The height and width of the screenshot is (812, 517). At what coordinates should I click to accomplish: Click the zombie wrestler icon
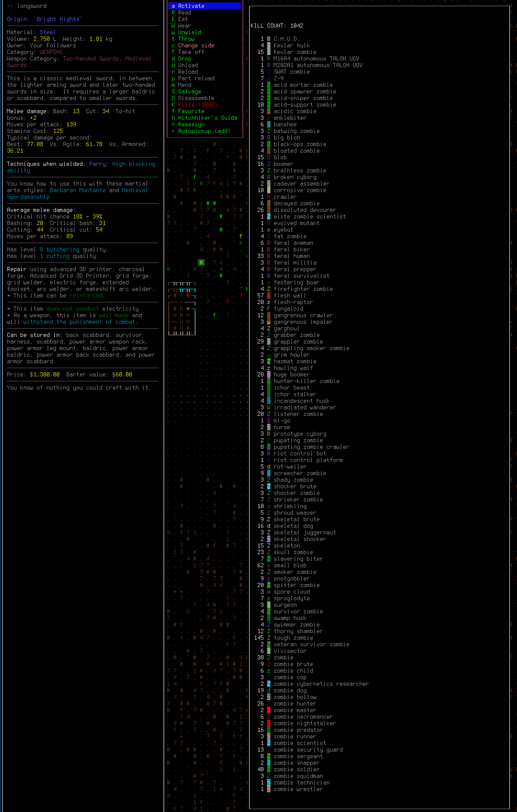pos(269,789)
